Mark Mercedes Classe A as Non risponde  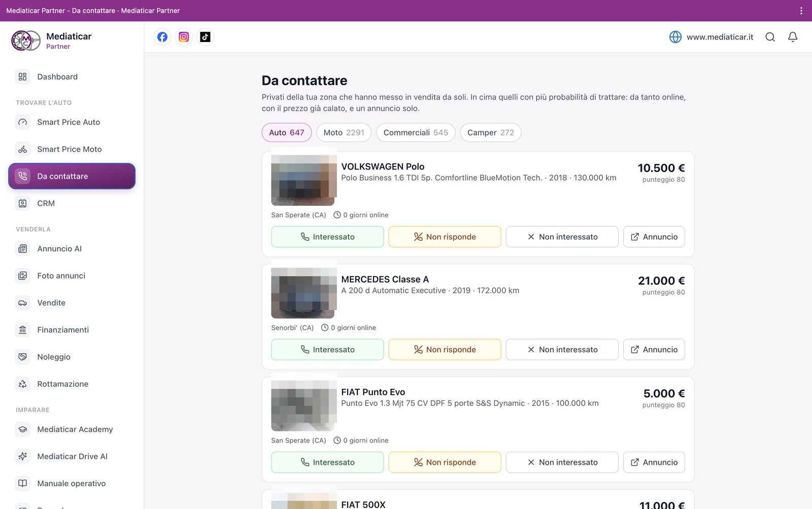point(445,350)
